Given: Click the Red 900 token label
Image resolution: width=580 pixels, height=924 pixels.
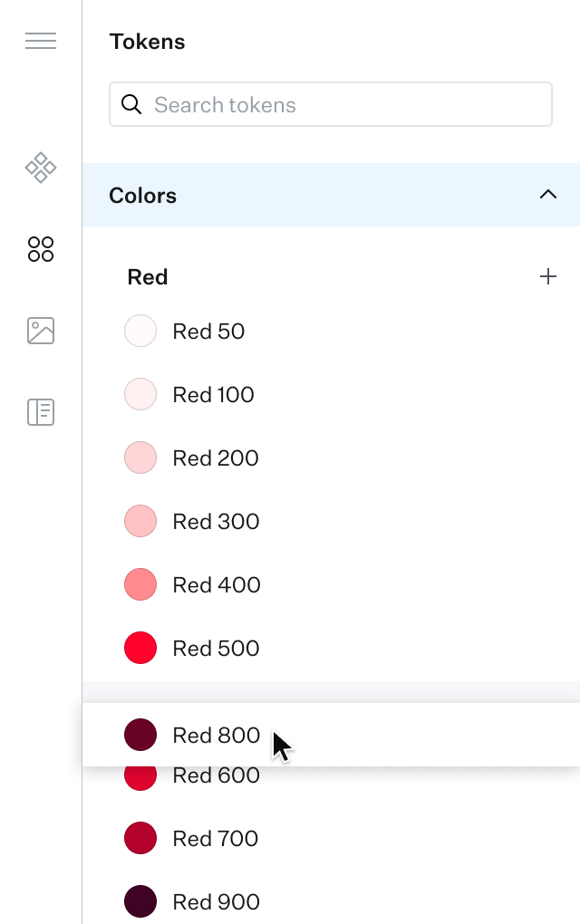Looking at the screenshot, I should (216, 902).
